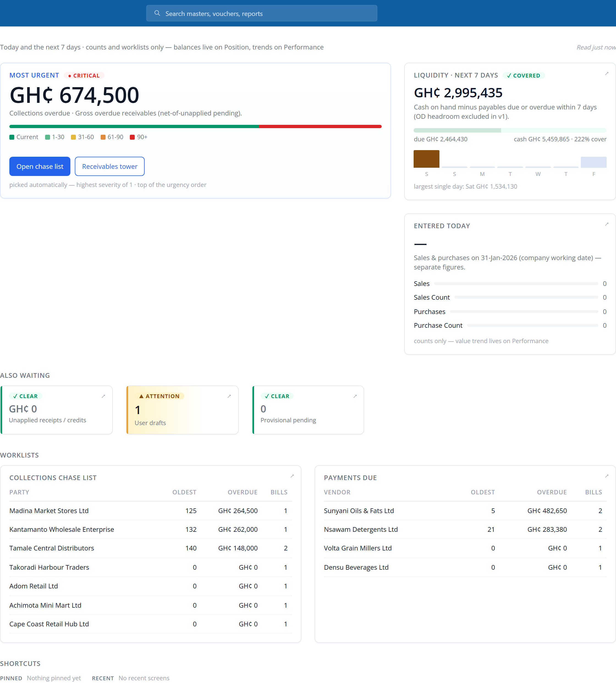Select Sunyani Oils & Fats Ltd vendor

(465, 510)
